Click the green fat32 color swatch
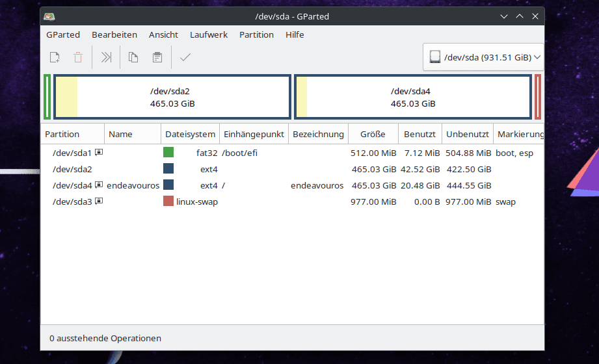The height and width of the screenshot is (364, 599). click(168, 152)
